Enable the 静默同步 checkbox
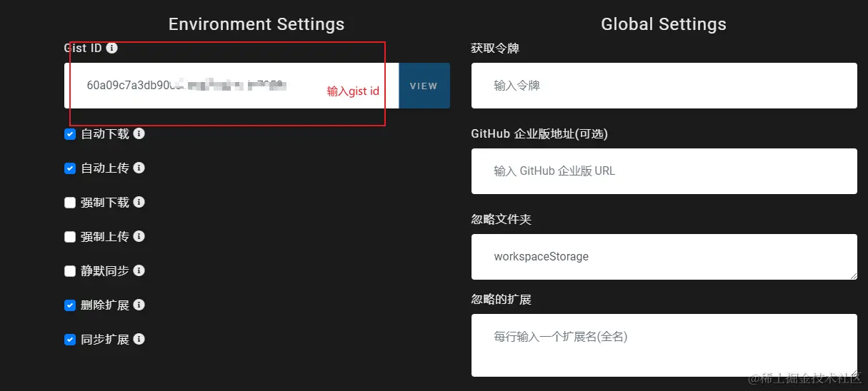 (x=70, y=271)
